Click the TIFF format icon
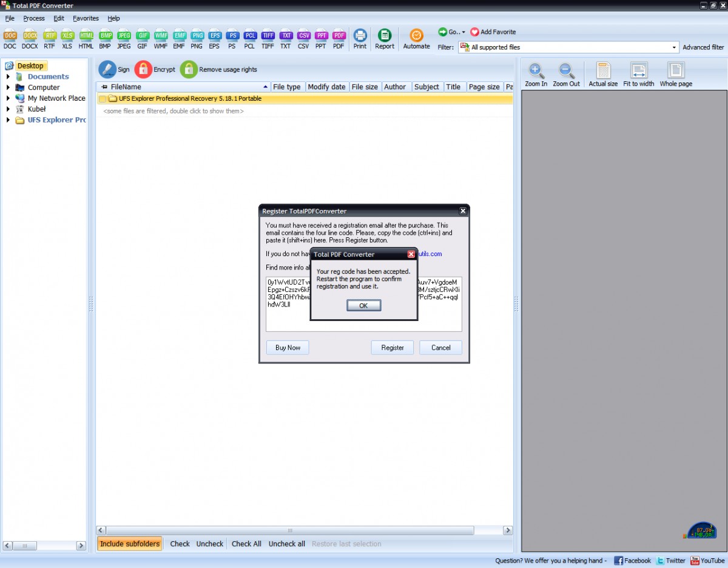This screenshot has width=728, height=568. (x=268, y=36)
